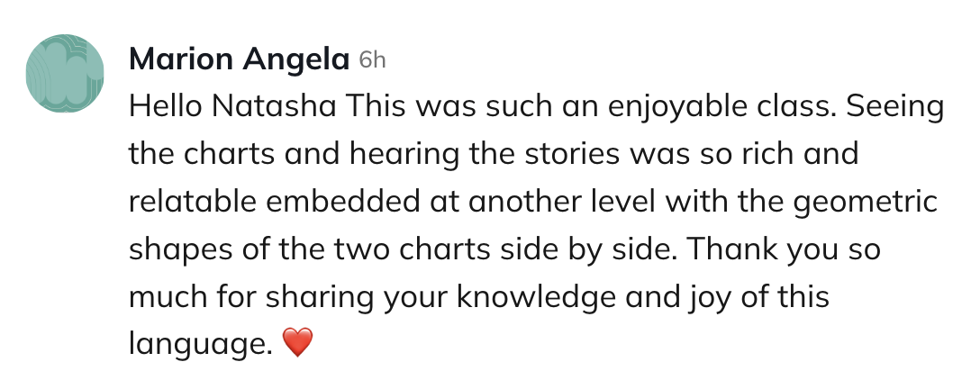
Task: Click the name Natasha in the comment
Action: pyautogui.click(x=277, y=107)
